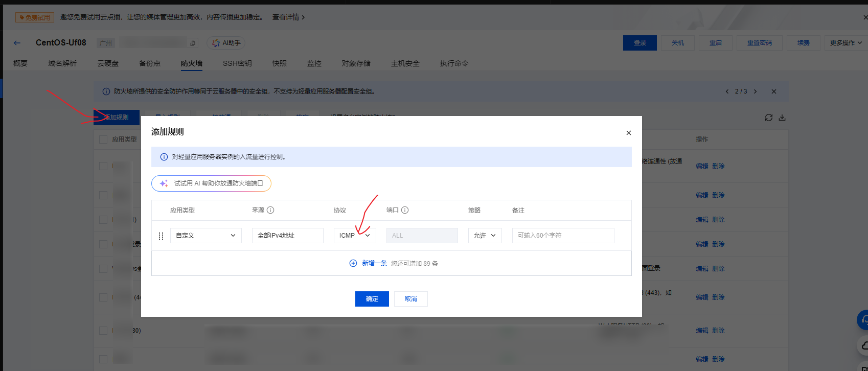The image size is (868, 371).
Task: Toggle the select-all checkbox by 应用类型
Action: click(x=103, y=140)
